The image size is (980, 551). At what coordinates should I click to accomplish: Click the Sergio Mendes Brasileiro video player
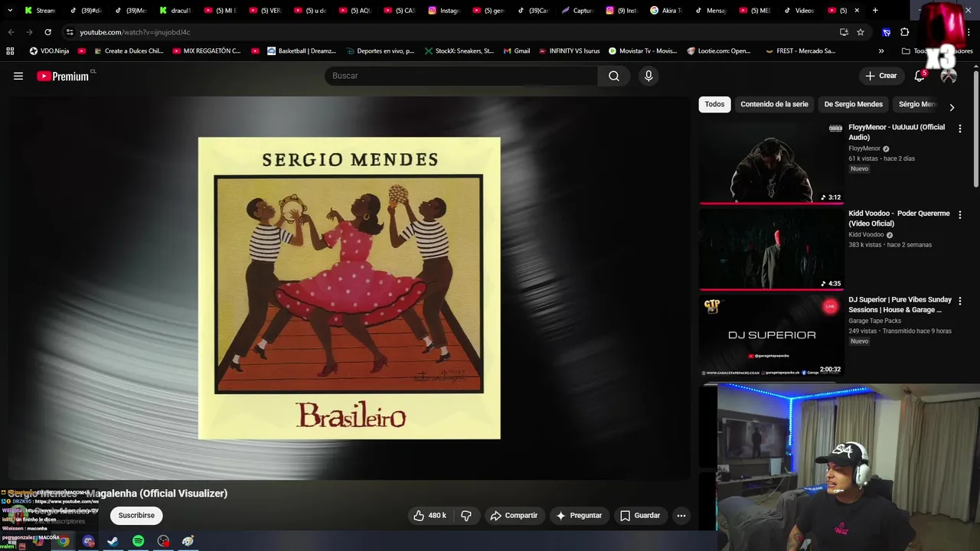click(349, 288)
